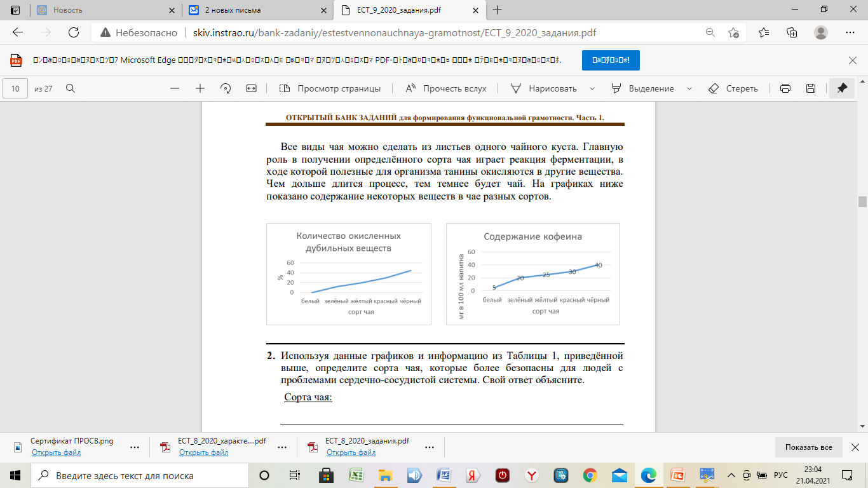The width and height of the screenshot is (868, 488).
Task: Search within the PDF document
Action: 71,88
